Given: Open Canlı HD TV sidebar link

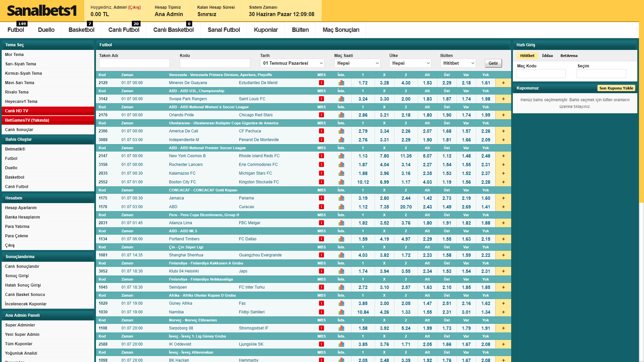Looking at the screenshot, I should click(x=48, y=111).
